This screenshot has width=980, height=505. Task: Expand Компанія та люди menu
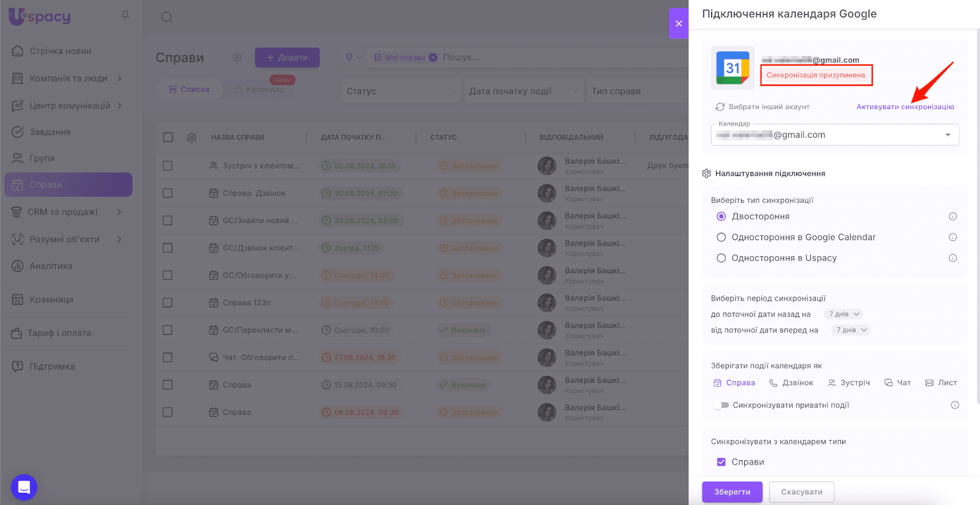(x=119, y=78)
